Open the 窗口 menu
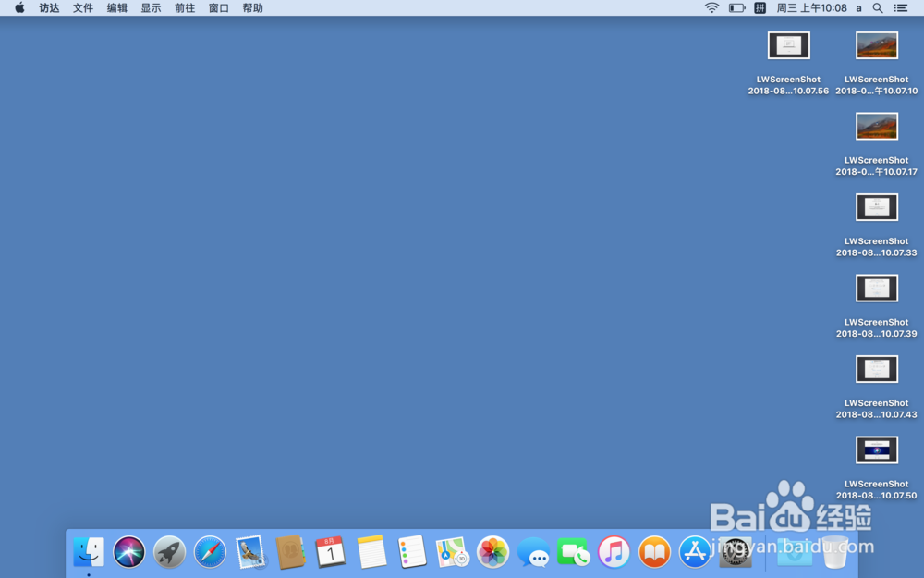Screen dimensions: 924x578 219,7
